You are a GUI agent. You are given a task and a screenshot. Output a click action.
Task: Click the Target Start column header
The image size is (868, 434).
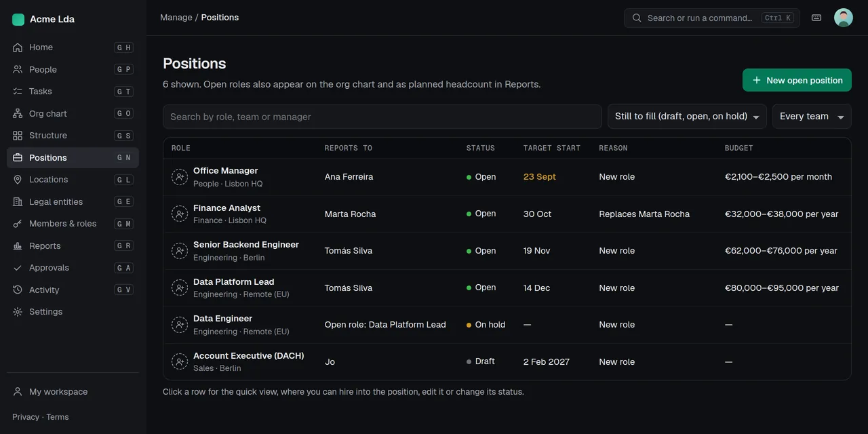point(552,148)
